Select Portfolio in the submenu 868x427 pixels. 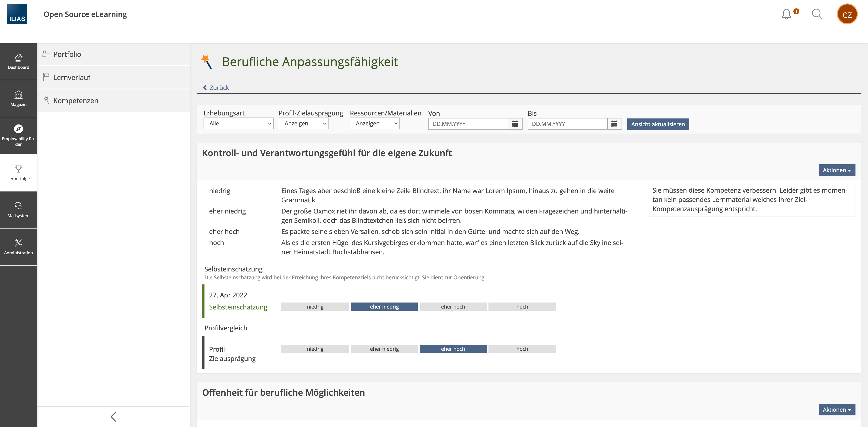67,54
